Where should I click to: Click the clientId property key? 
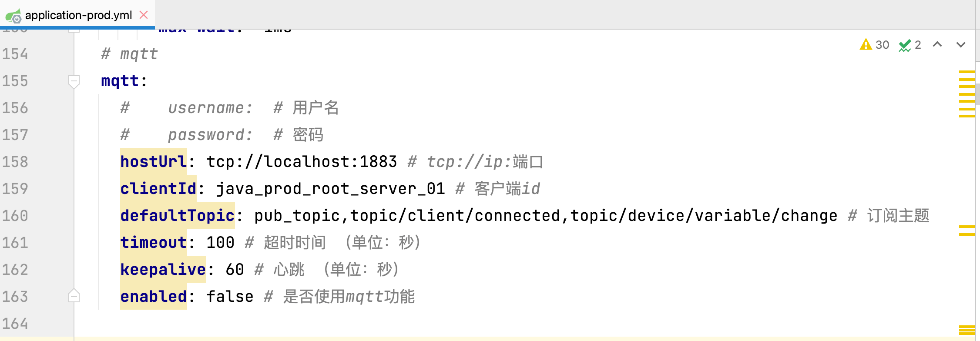click(158, 189)
